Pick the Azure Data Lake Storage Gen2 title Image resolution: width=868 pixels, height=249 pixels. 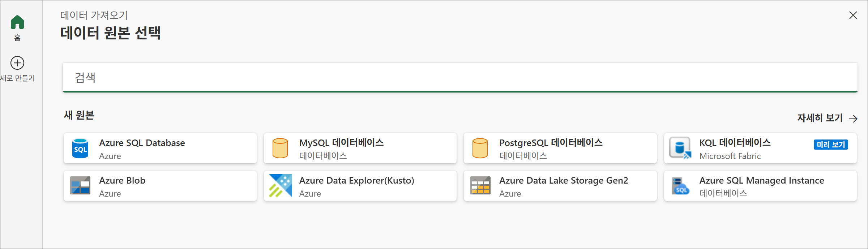[x=564, y=180]
